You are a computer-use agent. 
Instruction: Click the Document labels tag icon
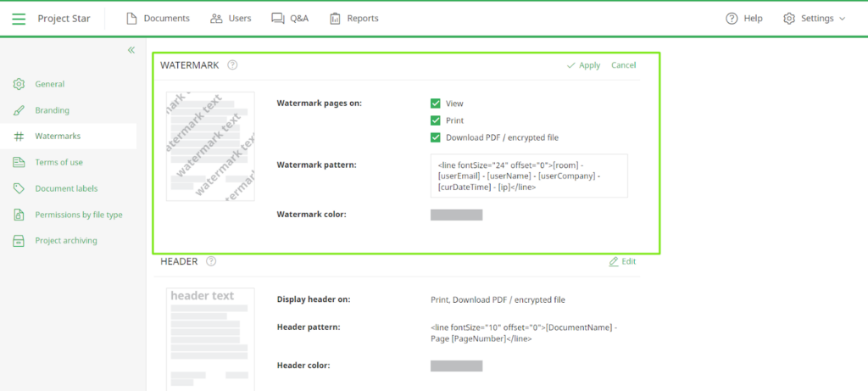coord(19,188)
